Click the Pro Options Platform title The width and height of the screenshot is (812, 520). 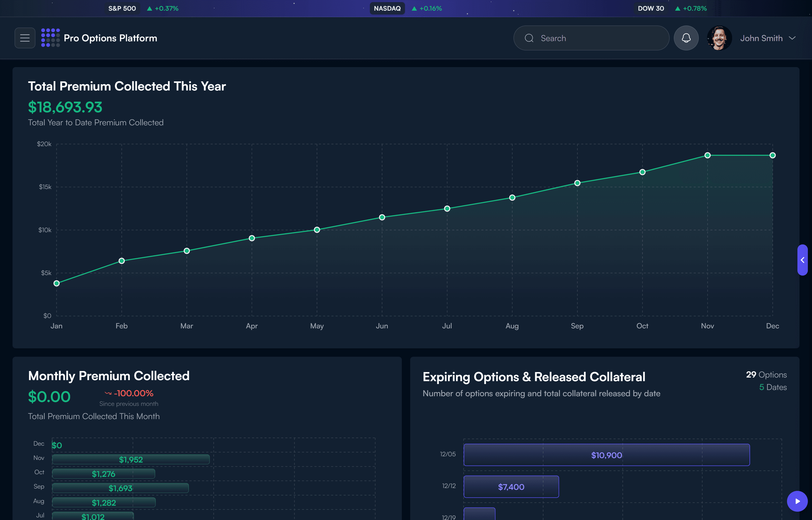(x=111, y=38)
